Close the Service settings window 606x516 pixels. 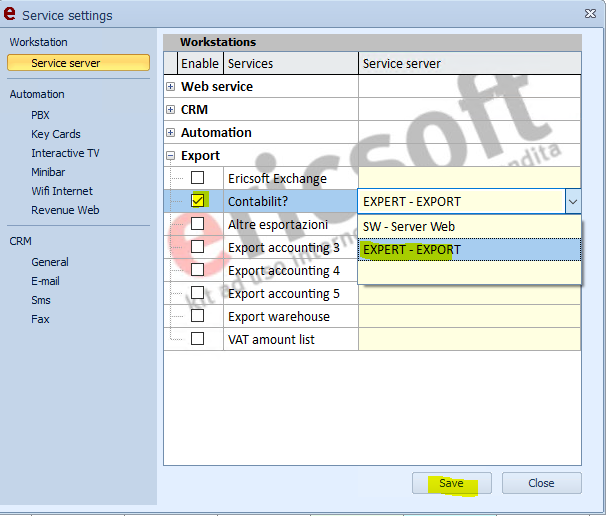(585, 14)
